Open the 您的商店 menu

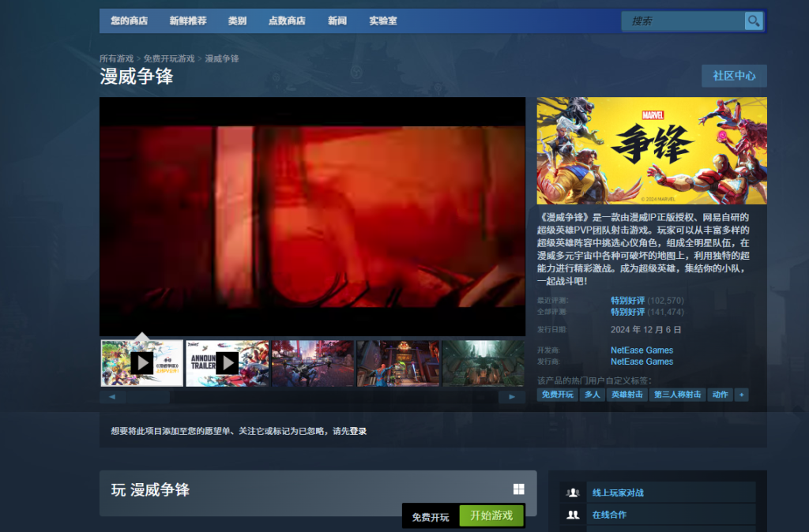click(129, 21)
